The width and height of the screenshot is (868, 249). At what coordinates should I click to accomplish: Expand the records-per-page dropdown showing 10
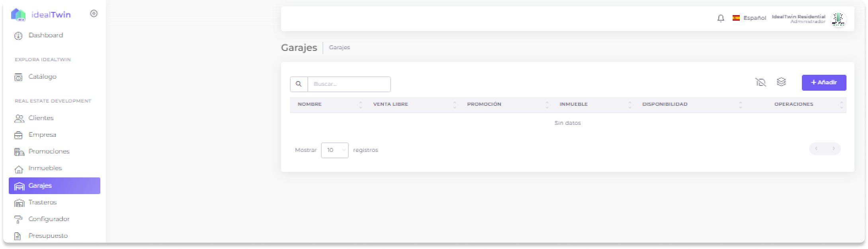point(334,150)
